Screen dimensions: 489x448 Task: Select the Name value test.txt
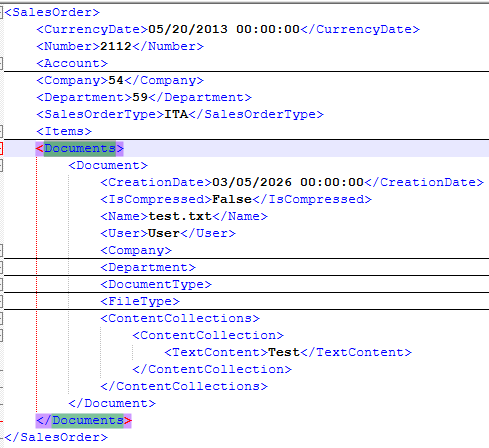180,216
